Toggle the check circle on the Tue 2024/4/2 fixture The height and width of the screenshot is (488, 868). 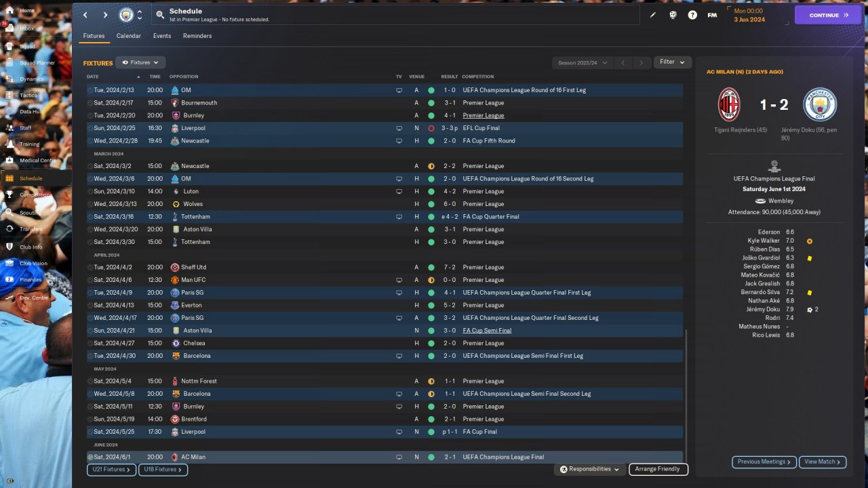click(90, 267)
